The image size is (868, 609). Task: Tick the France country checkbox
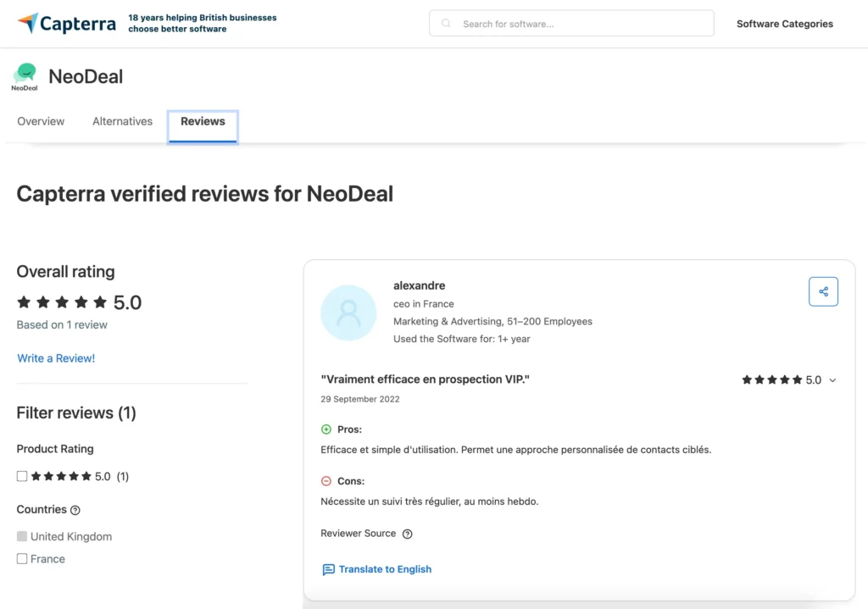[x=21, y=559]
